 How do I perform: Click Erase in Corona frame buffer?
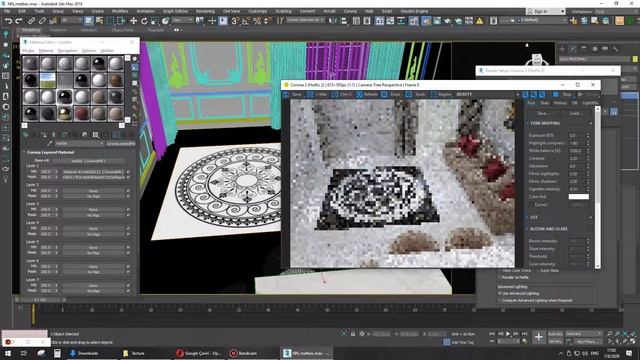pyautogui.click(x=391, y=94)
